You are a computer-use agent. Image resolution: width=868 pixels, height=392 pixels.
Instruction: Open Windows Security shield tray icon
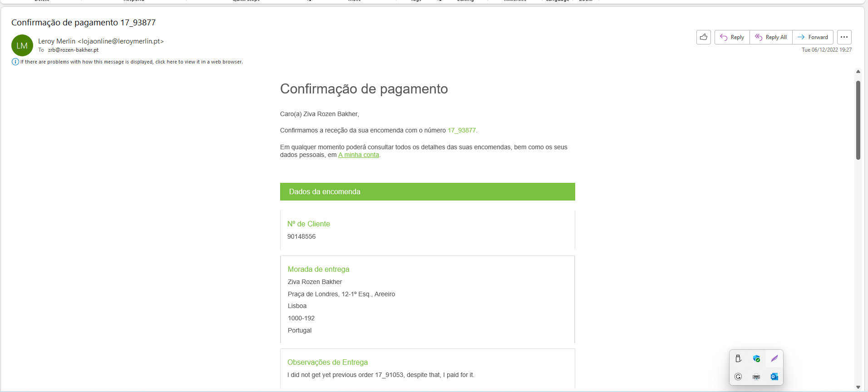tap(756, 358)
